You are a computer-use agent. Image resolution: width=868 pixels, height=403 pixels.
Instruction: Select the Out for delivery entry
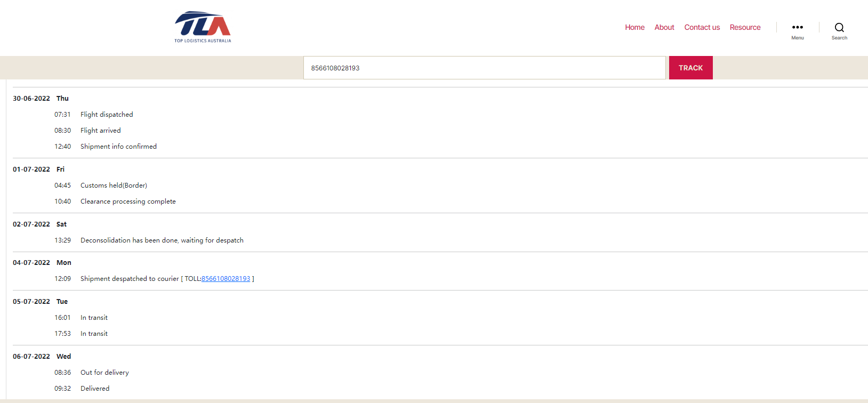pyautogui.click(x=105, y=373)
